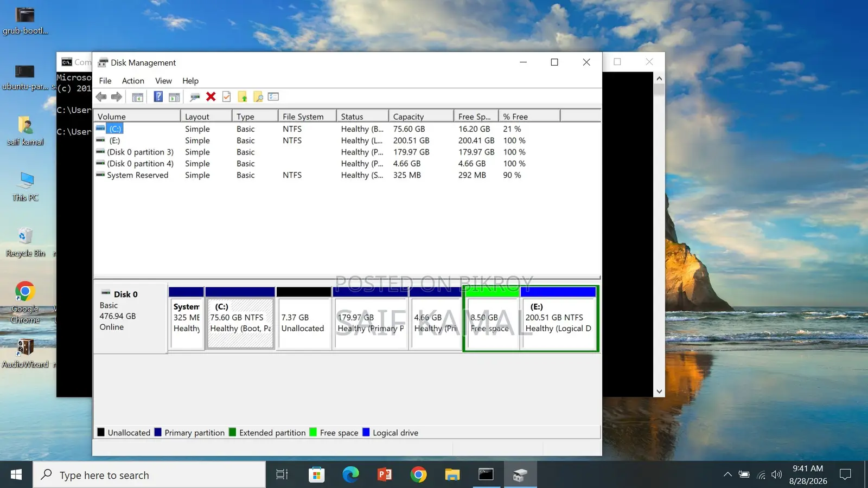Select the (E:) volume in the list
This screenshot has width=868, height=488.
point(347,140)
